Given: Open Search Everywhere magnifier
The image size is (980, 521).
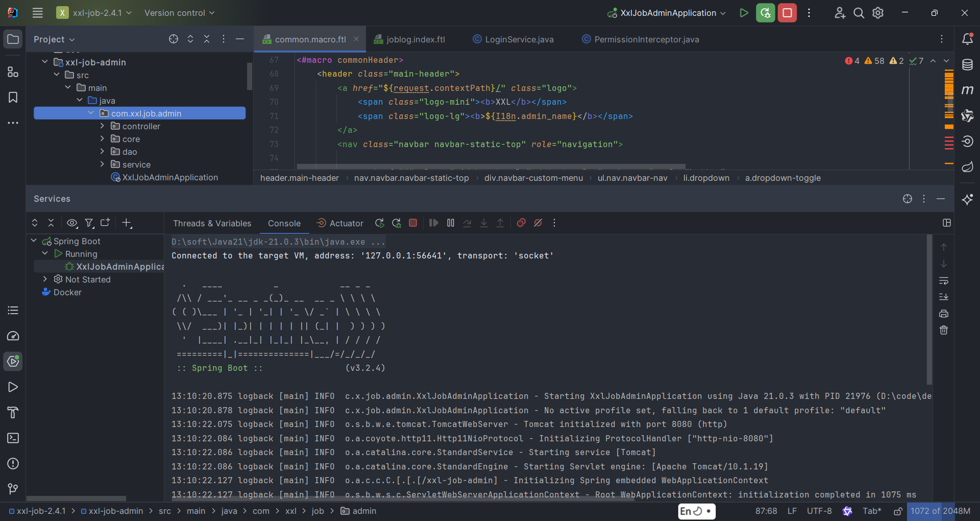Looking at the screenshot, I should 859,13.
